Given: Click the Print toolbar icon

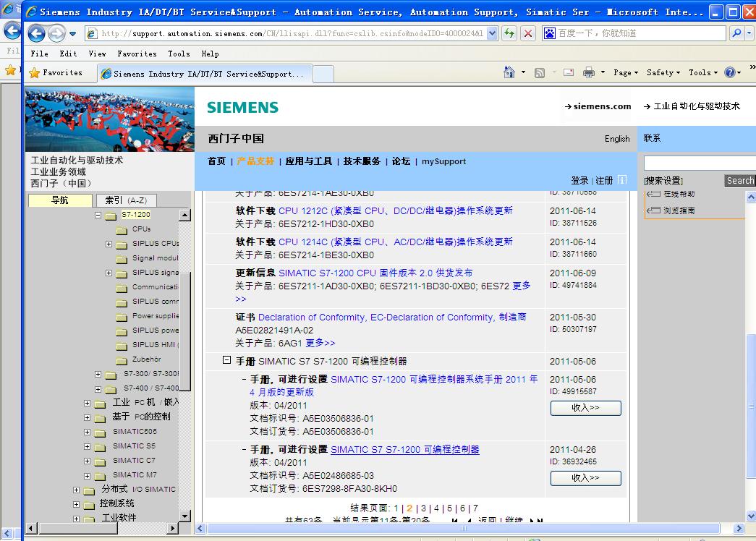Looking at the screenshot, I should coord(589,72).
